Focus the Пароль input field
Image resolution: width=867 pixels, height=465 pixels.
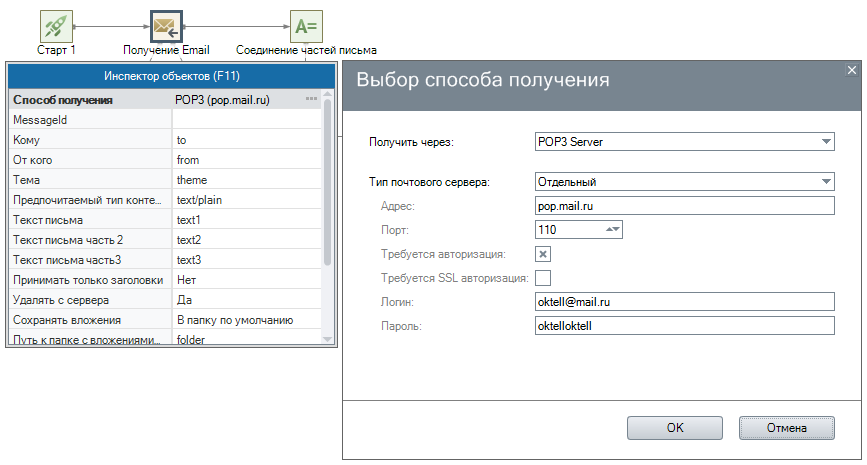point(684,326)
